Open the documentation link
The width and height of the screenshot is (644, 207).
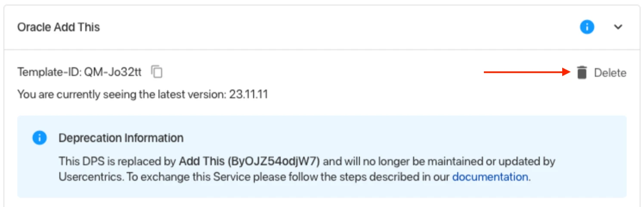click(490, 177)
